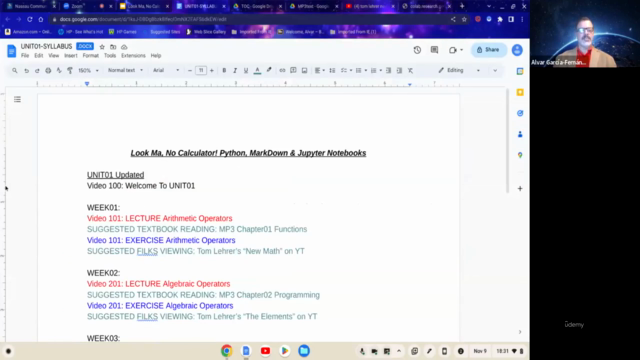
Task: Click the Google account avatar
Action: click(517, 50)
